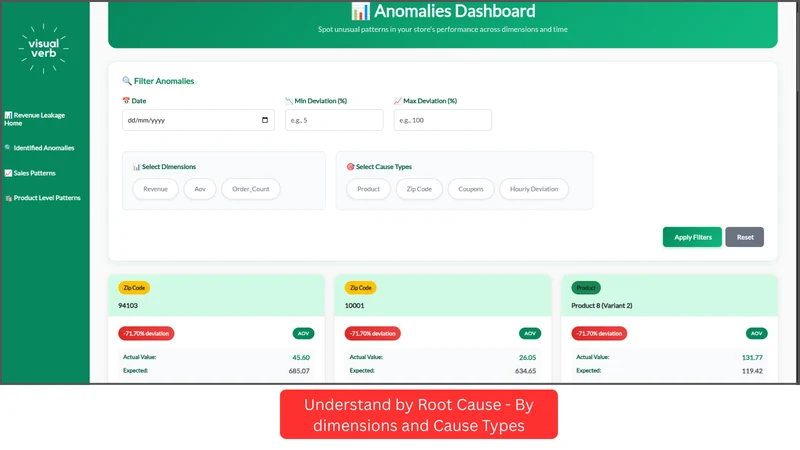Viewport: 800px width, 450px height.
Task: Click deviation badge on Product 8 card
Action: [599, 334]
